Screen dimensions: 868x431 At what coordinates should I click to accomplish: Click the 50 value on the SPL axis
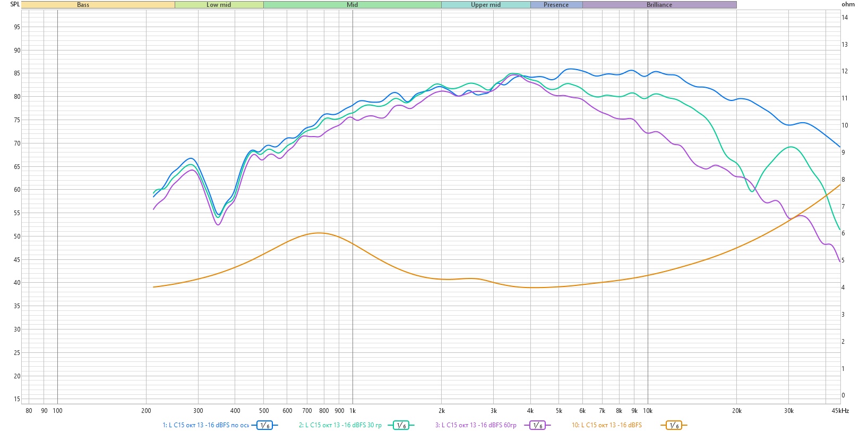point(17,236)
